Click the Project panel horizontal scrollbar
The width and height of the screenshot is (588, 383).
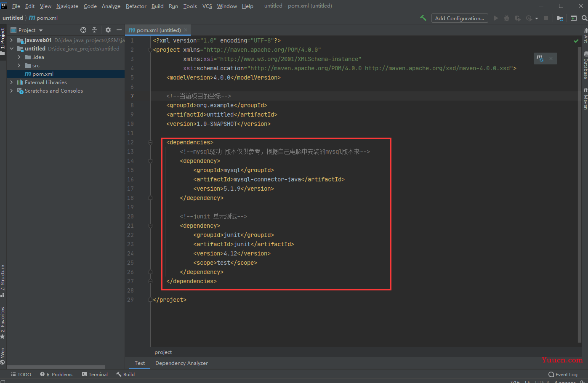click(56, 367)
